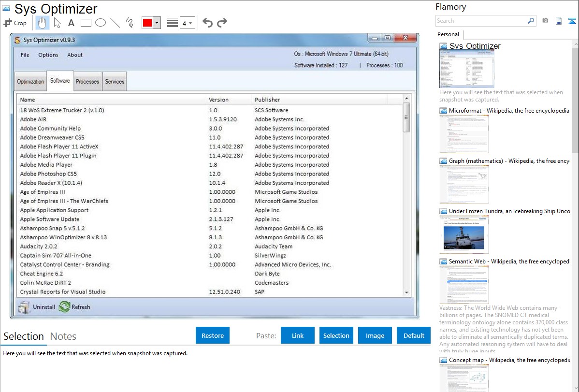Click the red color swatch
This screenshot has height=392, width=579.
(x=147, y=23)
